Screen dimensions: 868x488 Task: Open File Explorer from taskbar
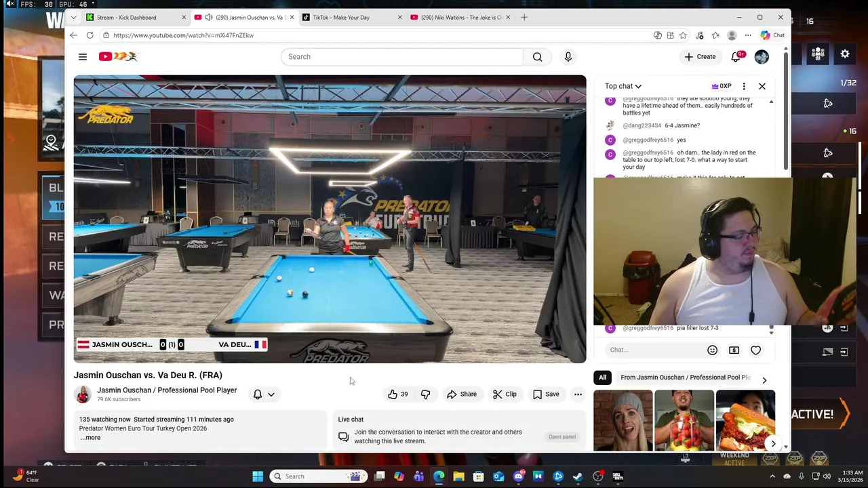458,476
